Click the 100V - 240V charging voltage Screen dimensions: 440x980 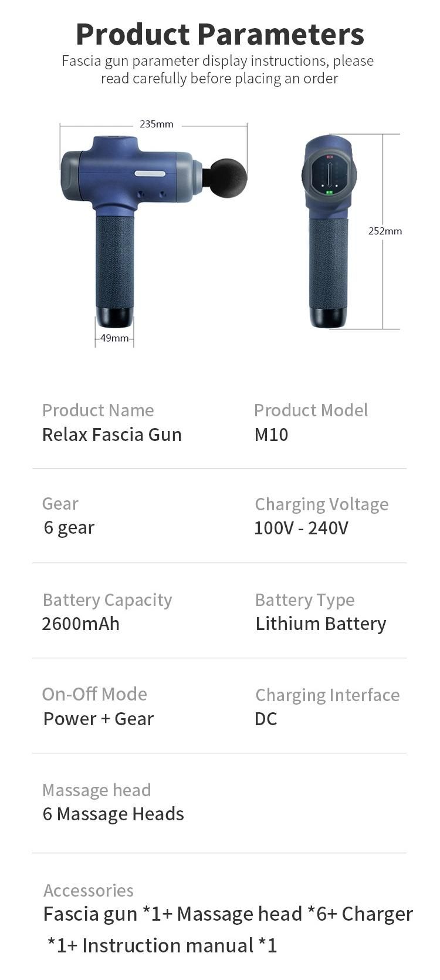[301, 528]
